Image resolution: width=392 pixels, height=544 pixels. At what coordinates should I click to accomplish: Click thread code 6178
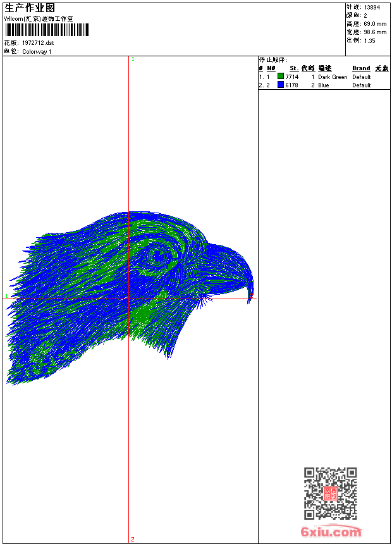tap(291, 85)
